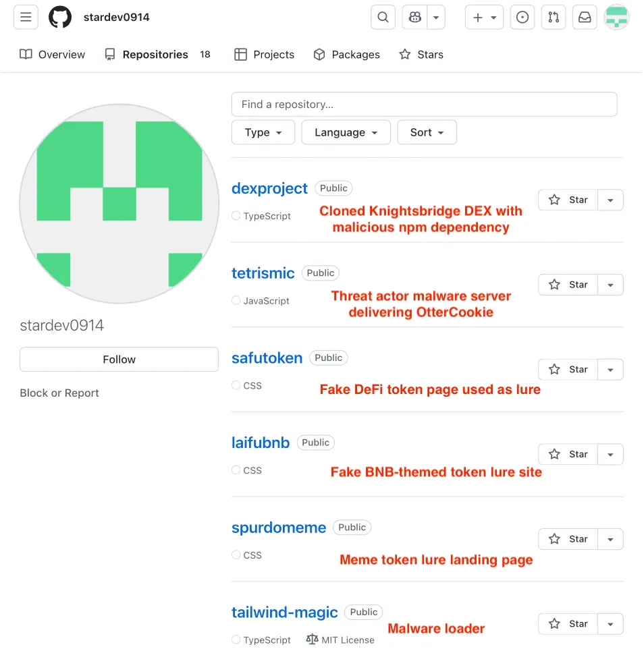Open the Packages tab

pyautogui.click(x=346, y=55)
